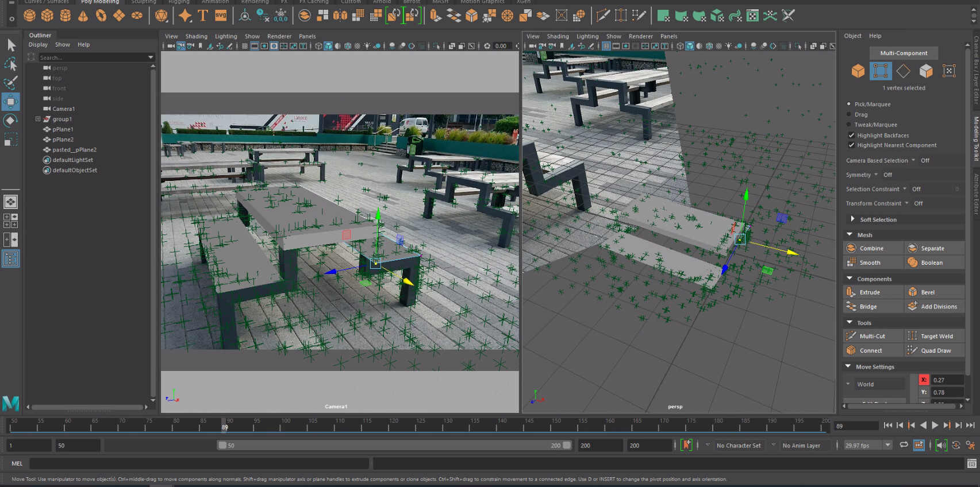Select the Move tool in left toolbox
The image size is (980, 487).
click(10, 102)
